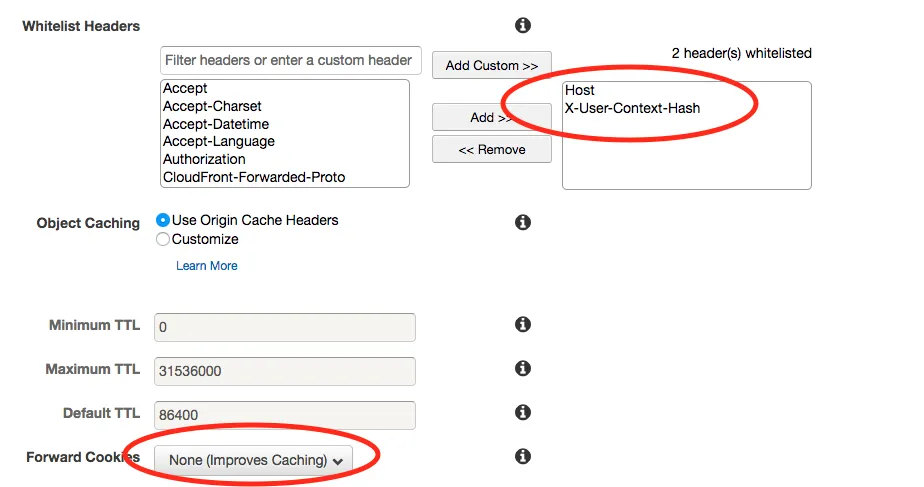Screen dimensions: 924x487
Task: Click the header filter input field
Action: pyautogui.click(x=290, y=60)
